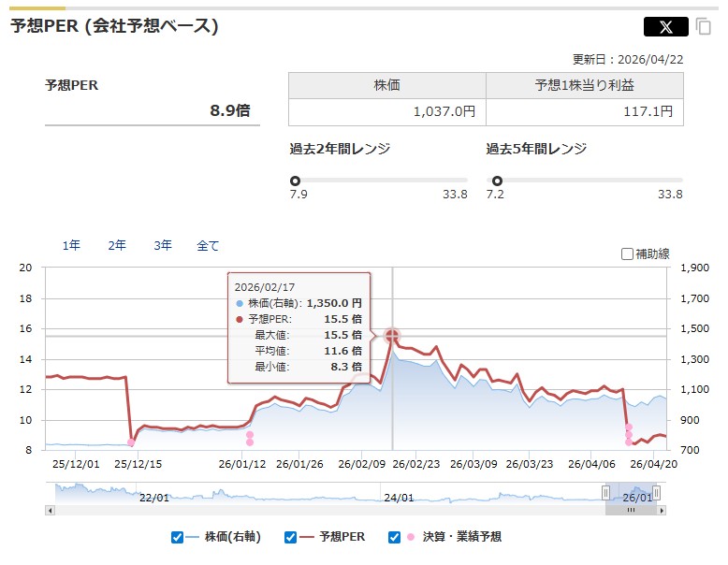Click the navigator's left range handle

(606, 493)
